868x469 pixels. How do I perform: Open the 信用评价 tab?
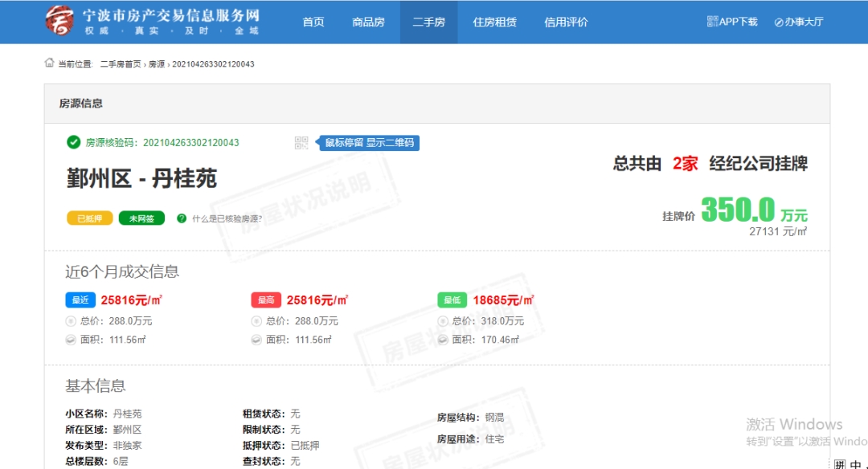pos(566,22)
